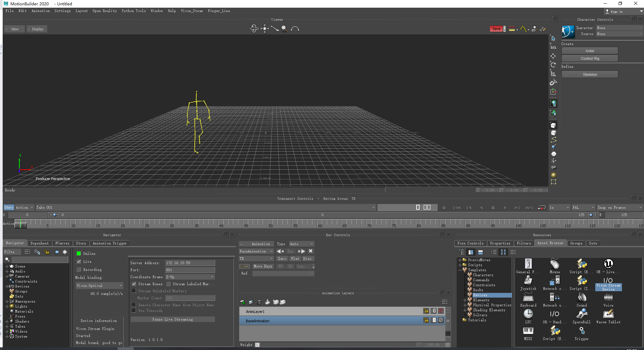Enable the Recording checkbox
Screen dimensions: 644x350
(79, 270)
